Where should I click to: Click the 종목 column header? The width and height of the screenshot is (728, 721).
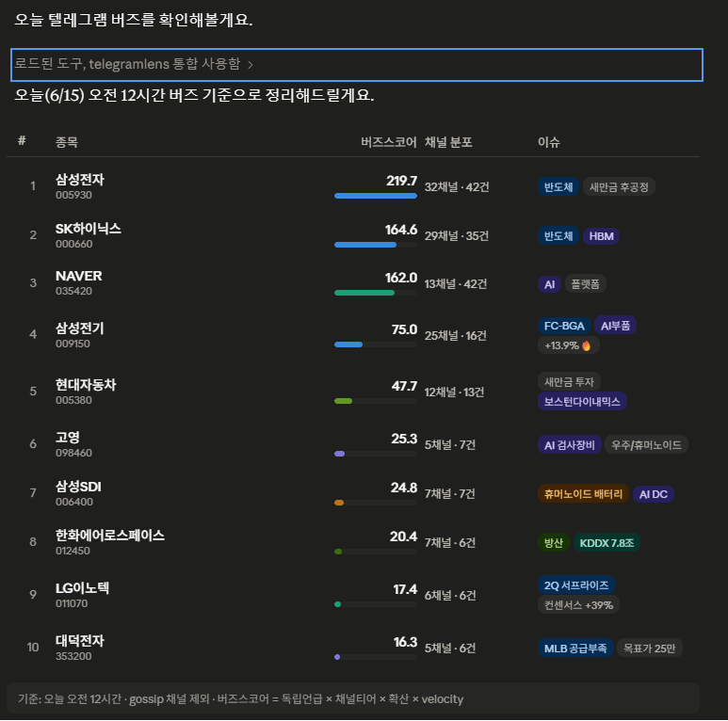coord(66,142)
